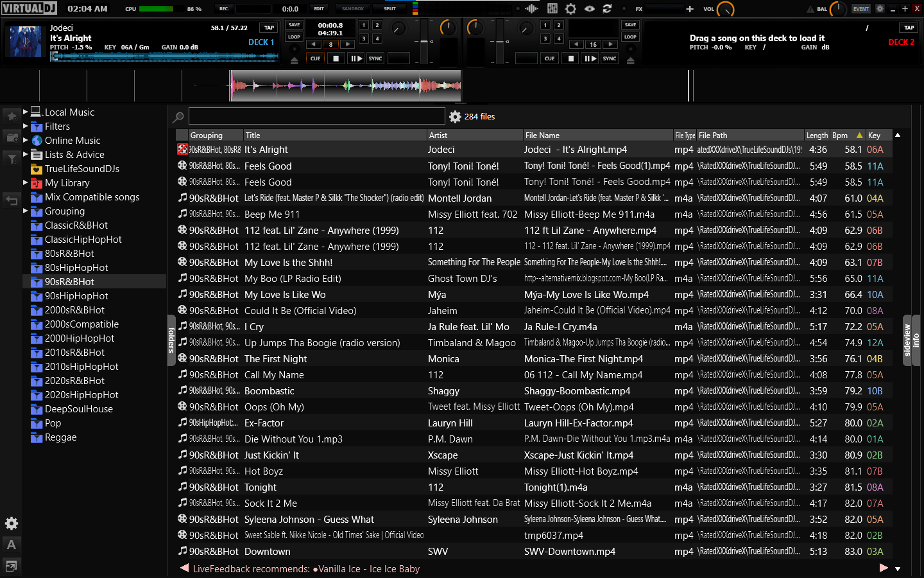Expand the Filters tree node

pos(26,126)
